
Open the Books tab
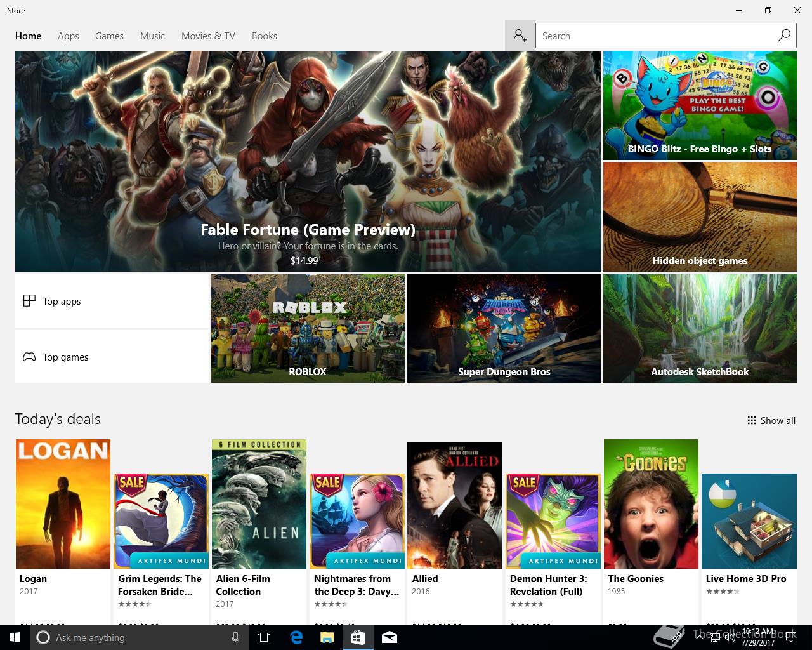click(264, 36)
